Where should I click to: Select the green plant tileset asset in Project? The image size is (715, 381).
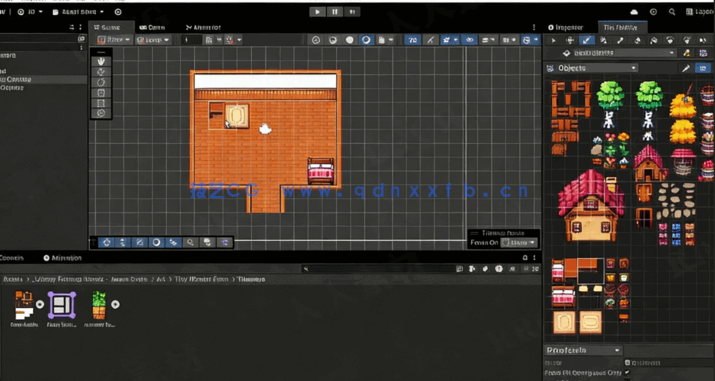(x=99, y=305)
